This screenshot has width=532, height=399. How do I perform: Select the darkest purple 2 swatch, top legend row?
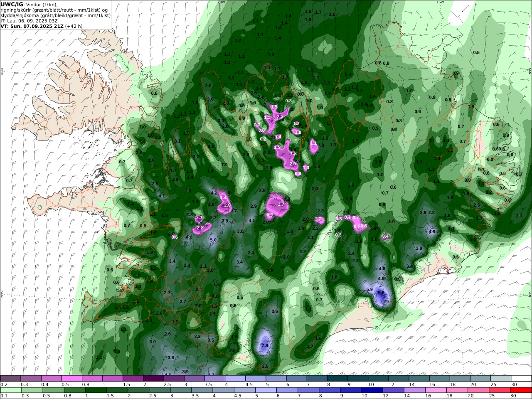153,379
